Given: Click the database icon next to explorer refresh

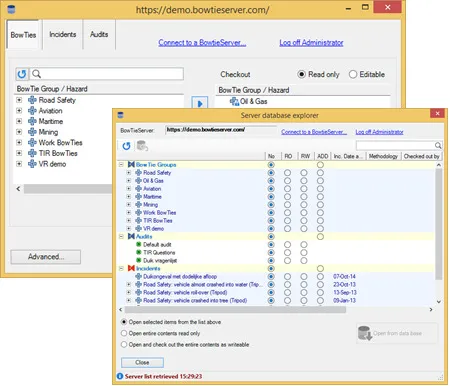Looking at the screenshot, I should tap(142, 146).
